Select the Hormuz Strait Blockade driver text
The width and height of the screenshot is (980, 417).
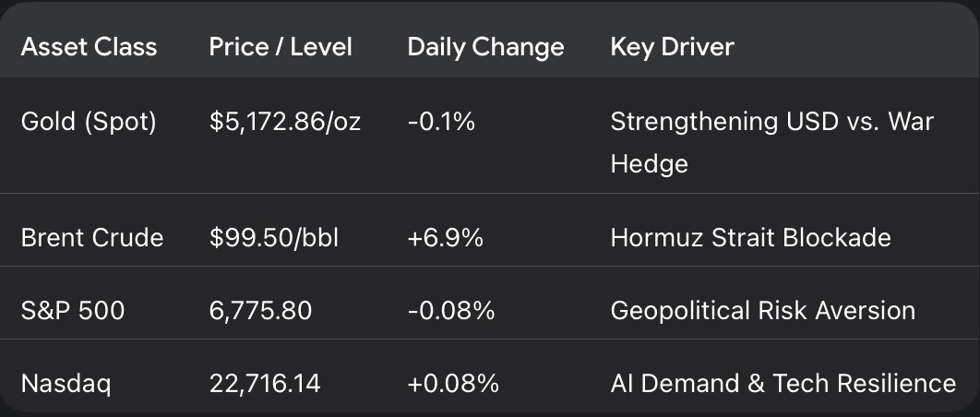(750, 237)
